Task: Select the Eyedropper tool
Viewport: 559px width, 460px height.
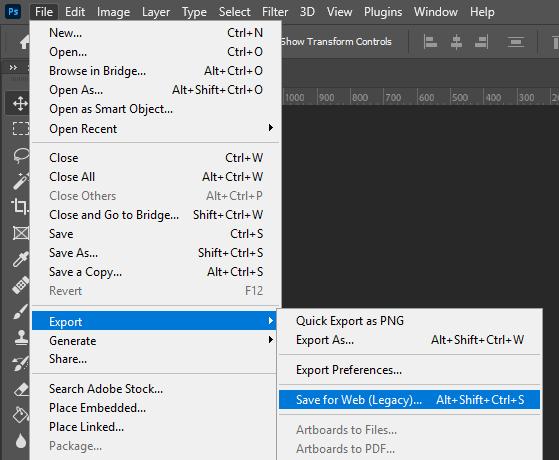Action: click(21, 259)
